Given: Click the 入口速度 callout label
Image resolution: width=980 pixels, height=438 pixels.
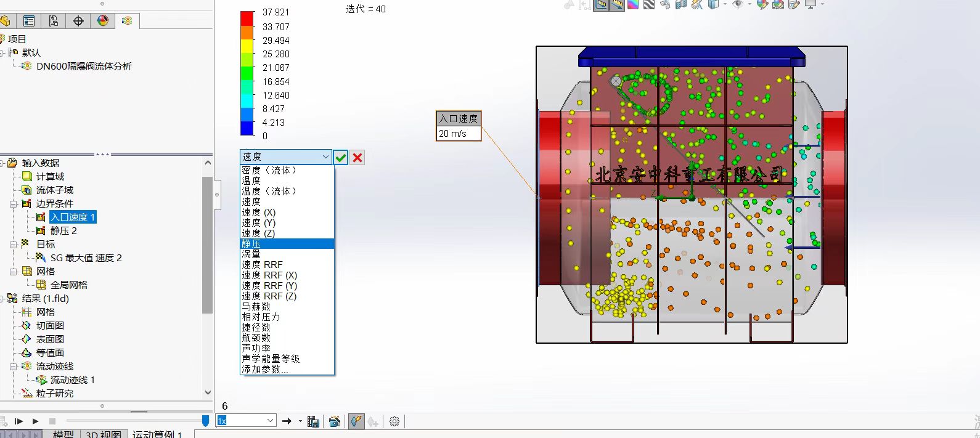Looking at the screenshot, I should click(459, 118).
